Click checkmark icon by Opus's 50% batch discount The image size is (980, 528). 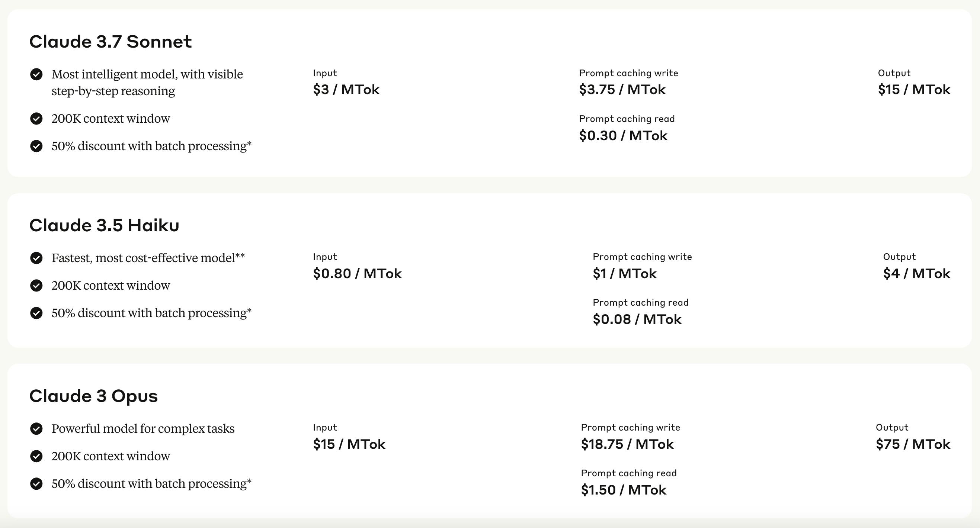(x=36, y=483)
